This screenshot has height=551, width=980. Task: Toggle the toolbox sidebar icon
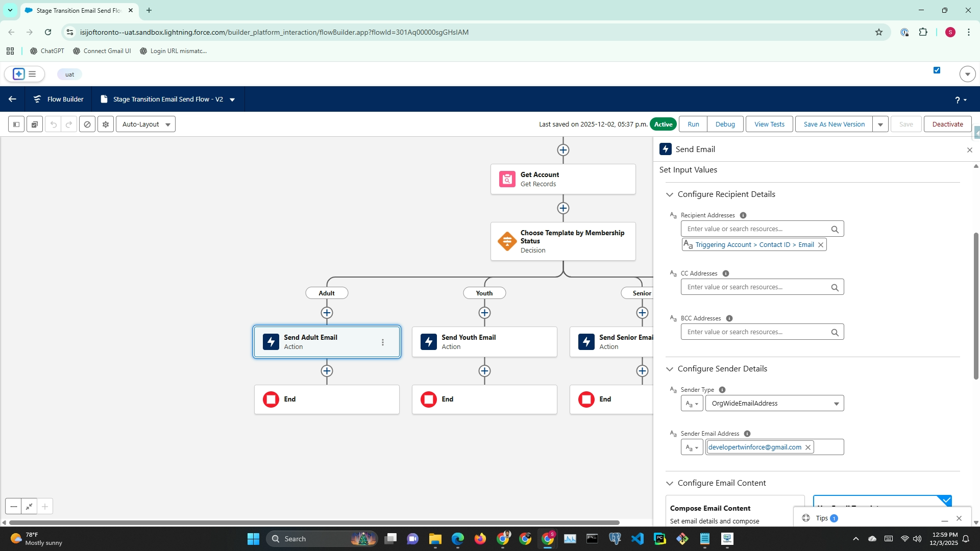[16, 124]
